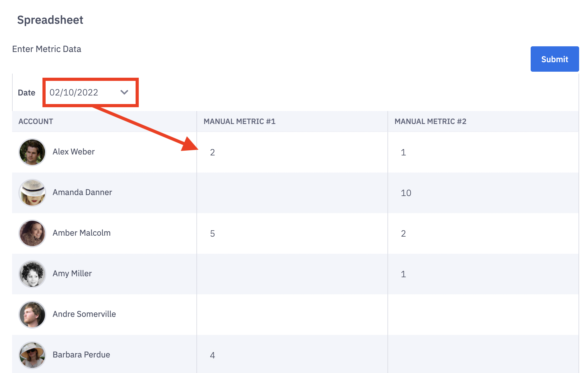
Task: Edit Amber Malcolm's Metric #1 value 5
Action: coord(291,233)
